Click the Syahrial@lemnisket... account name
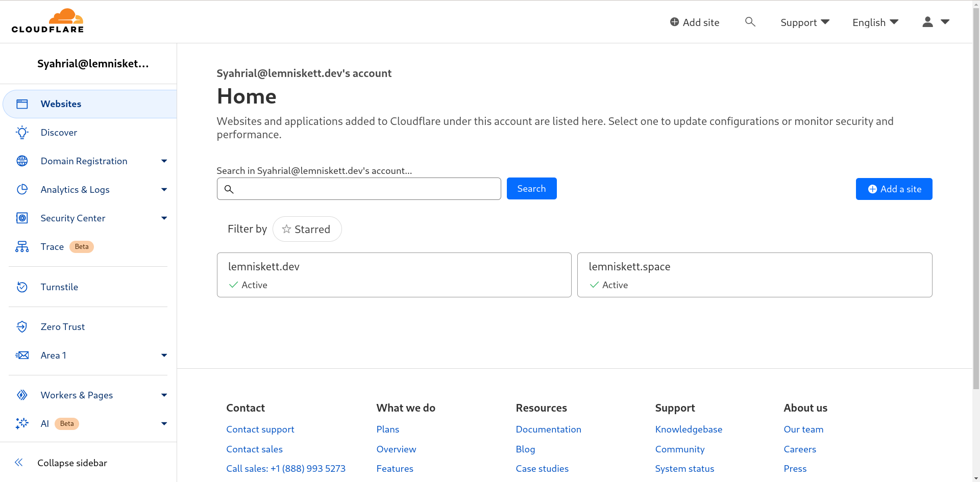 93,64
